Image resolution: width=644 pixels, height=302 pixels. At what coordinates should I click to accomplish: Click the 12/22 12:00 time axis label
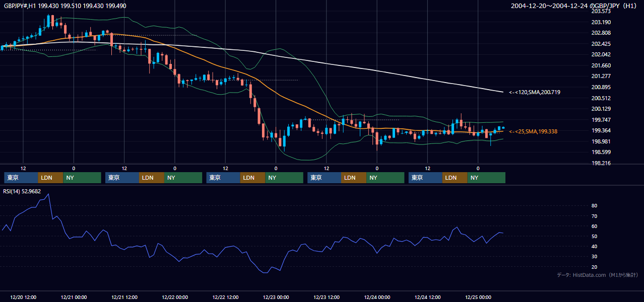click(x=225, y=297)
